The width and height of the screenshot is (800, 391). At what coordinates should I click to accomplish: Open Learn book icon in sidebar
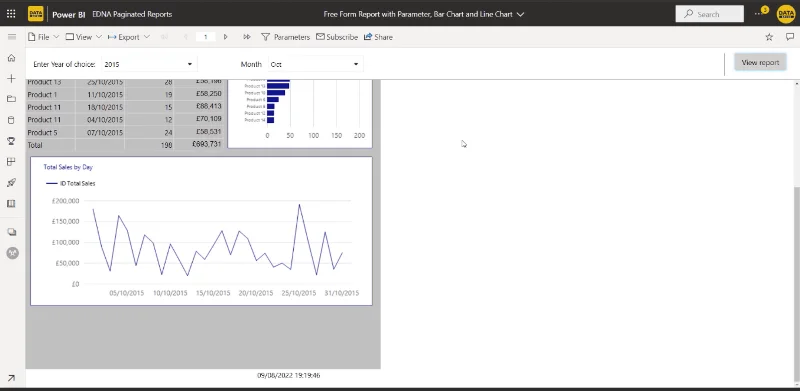[11, 204]
